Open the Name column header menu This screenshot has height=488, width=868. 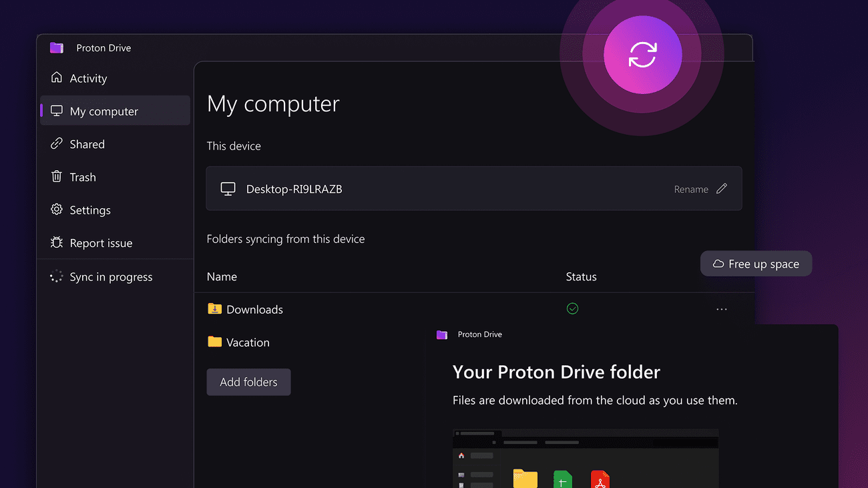point(222,276)
